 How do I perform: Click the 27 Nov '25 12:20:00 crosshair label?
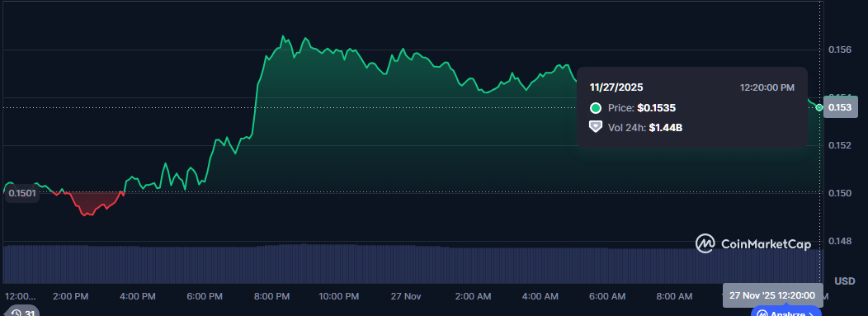pyautogui.click(x=772, y=295)
